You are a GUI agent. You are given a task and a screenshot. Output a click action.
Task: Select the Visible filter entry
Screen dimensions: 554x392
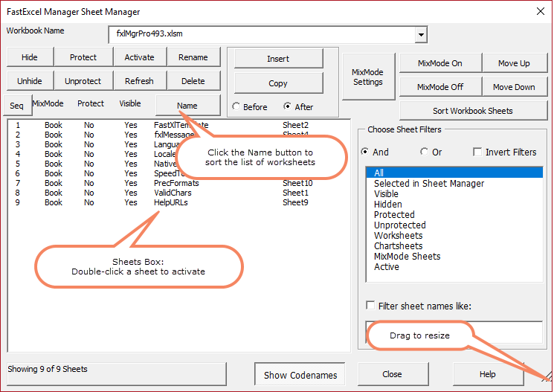click(x=454, y=193)
